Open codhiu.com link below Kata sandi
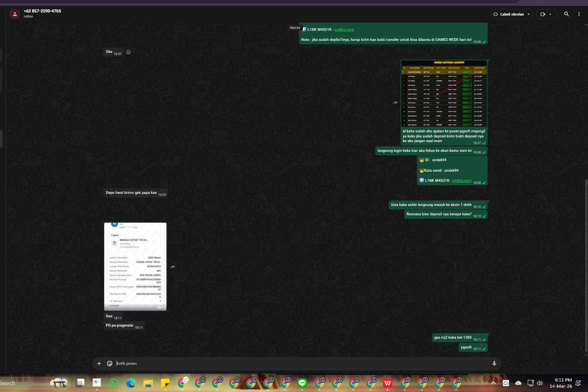This screenshot has height=392, width=588. (x=462, y=181)
